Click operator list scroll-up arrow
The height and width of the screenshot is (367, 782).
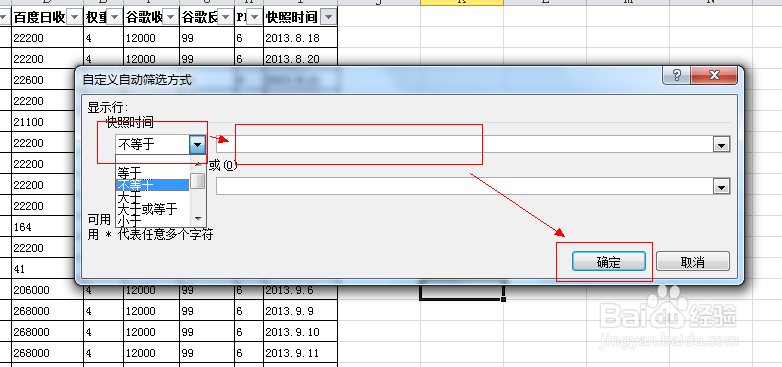198,163
